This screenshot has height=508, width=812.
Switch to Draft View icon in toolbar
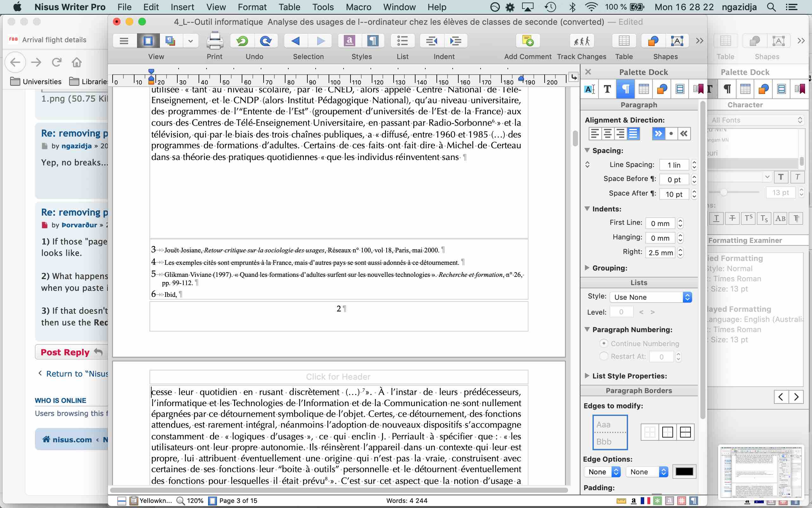(124, 41)
